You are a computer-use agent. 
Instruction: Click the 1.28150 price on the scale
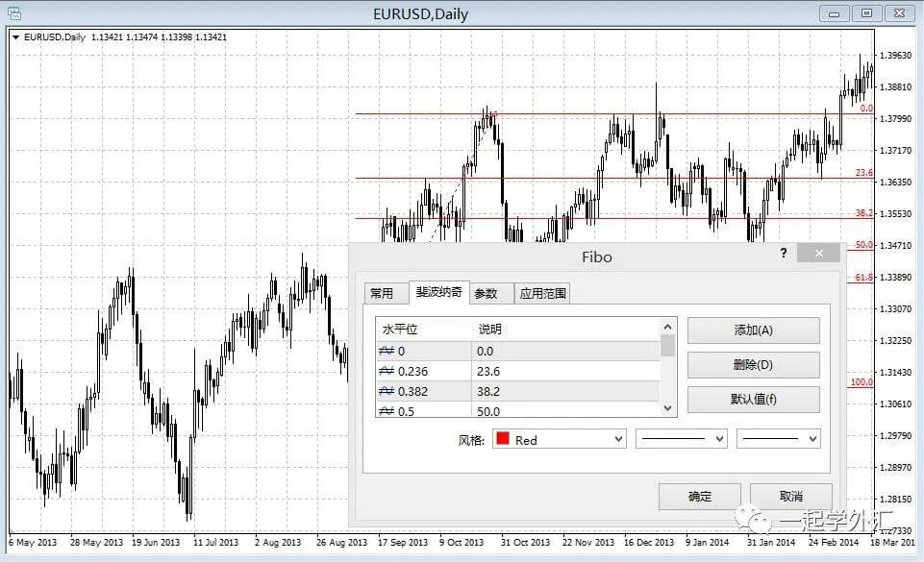[x=895, y=499]
